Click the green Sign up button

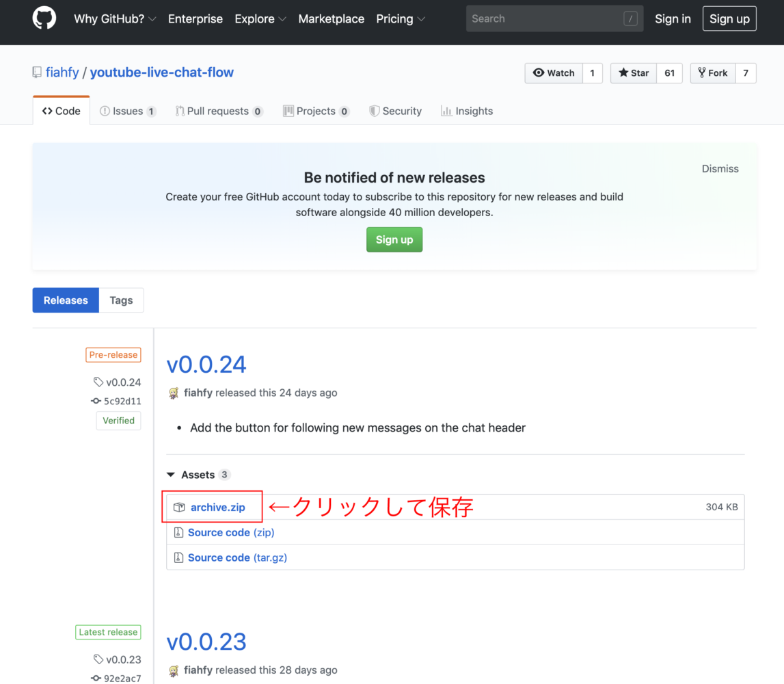click(394, 239)
